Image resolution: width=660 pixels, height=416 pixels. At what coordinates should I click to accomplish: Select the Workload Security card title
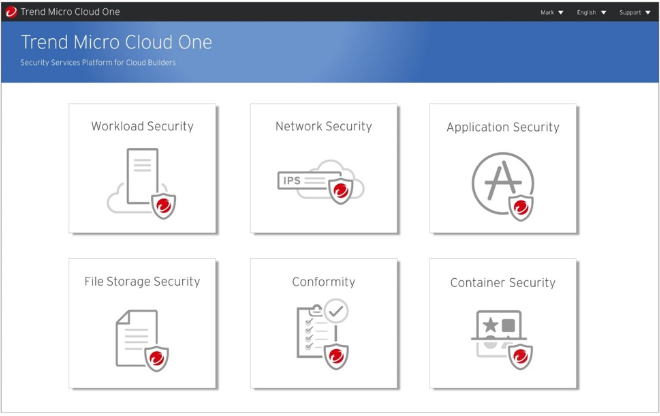pyautogui.click(x=142, y=126)
